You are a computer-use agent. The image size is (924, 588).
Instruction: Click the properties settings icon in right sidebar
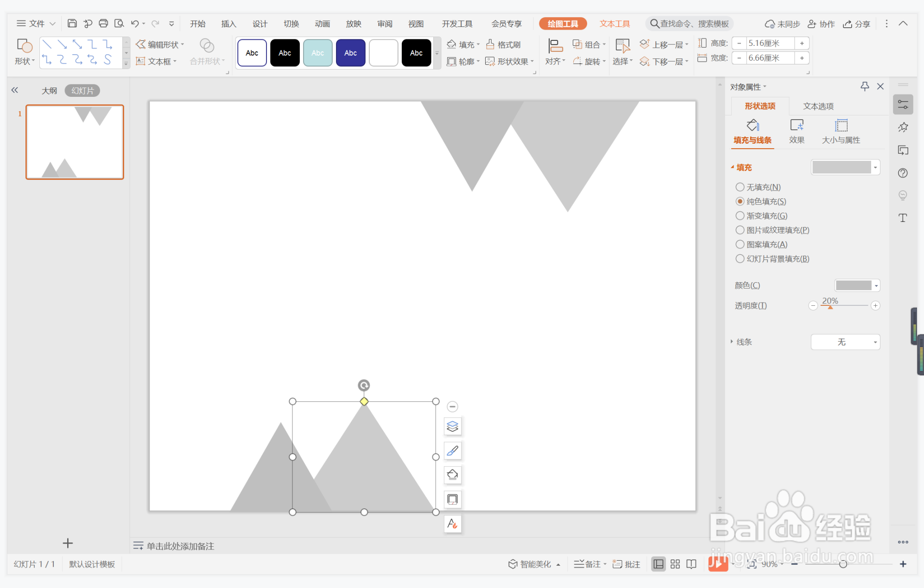tap(903, 105)
